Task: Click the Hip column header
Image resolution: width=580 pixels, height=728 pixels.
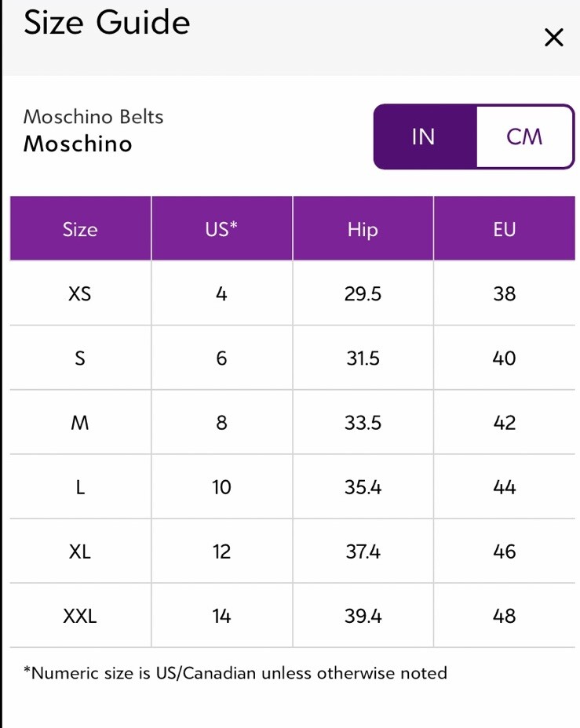Action: (x=363, y=228)
